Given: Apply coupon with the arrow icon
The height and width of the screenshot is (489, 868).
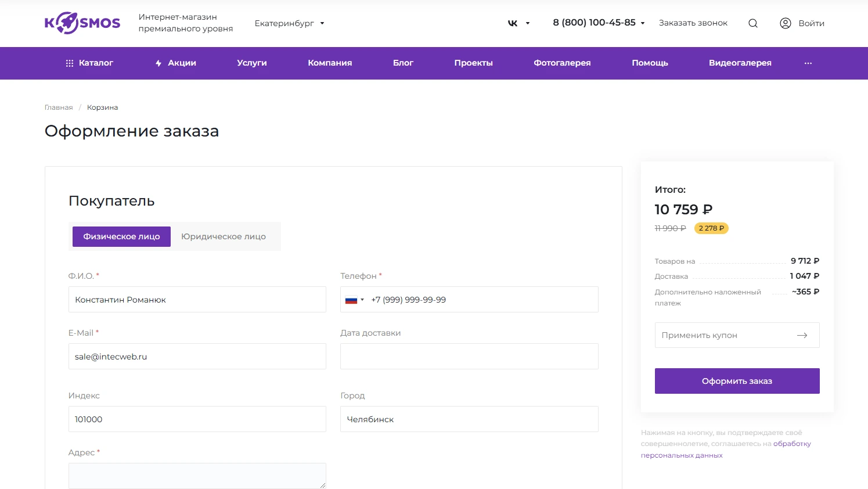Looking at the screenshot, I should tap(802, 335).
